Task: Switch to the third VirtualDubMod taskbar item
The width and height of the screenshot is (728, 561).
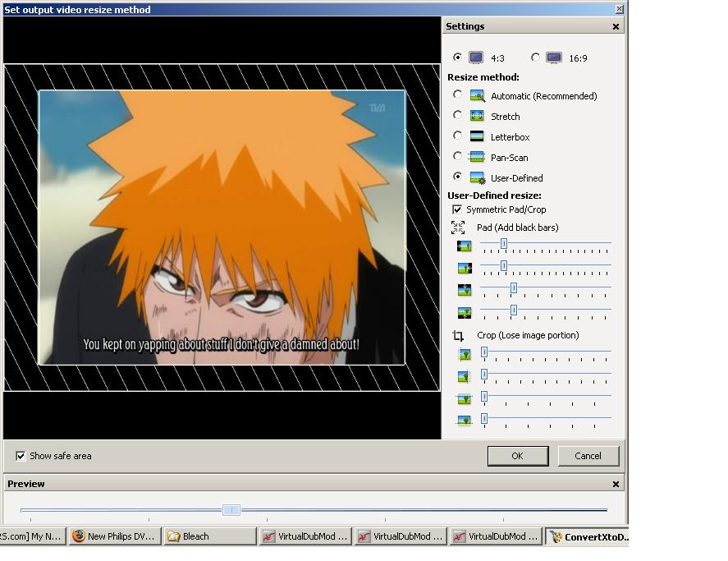Action: point(496,536)
